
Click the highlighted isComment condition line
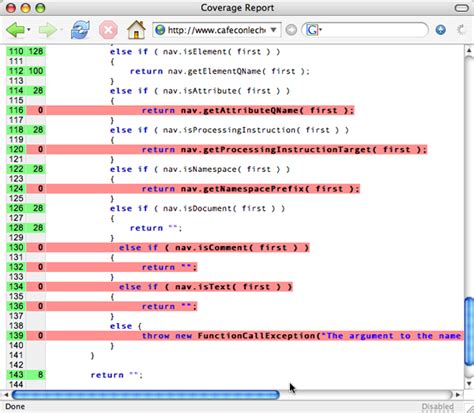(214, 248)
